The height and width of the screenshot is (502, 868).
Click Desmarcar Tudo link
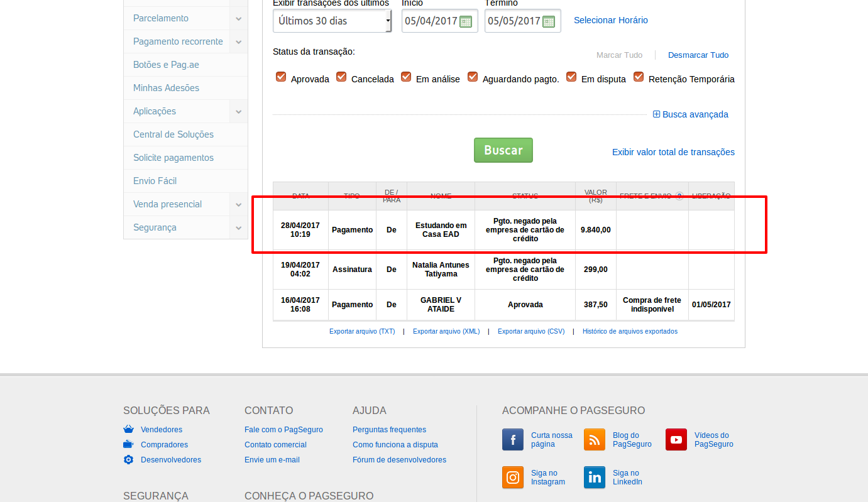698,55
